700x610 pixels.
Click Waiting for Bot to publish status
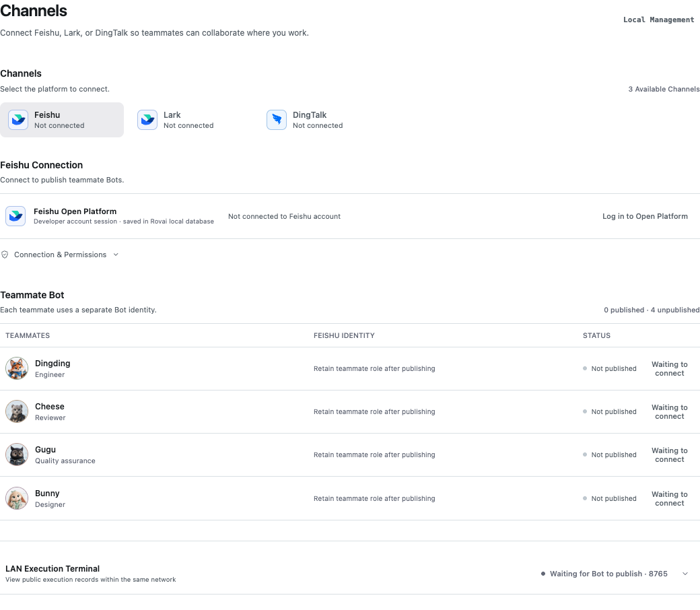point(604,574)
